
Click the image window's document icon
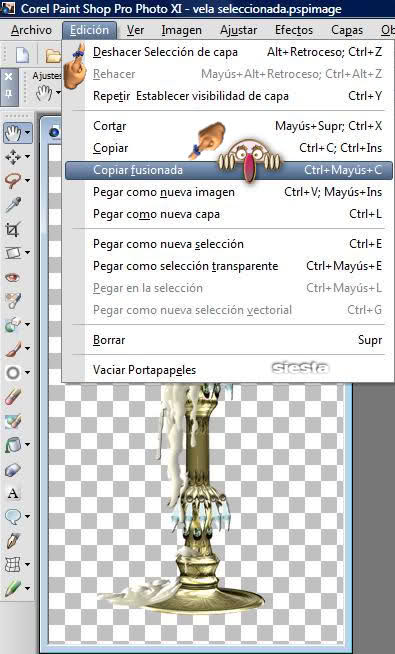click(54, 133)
